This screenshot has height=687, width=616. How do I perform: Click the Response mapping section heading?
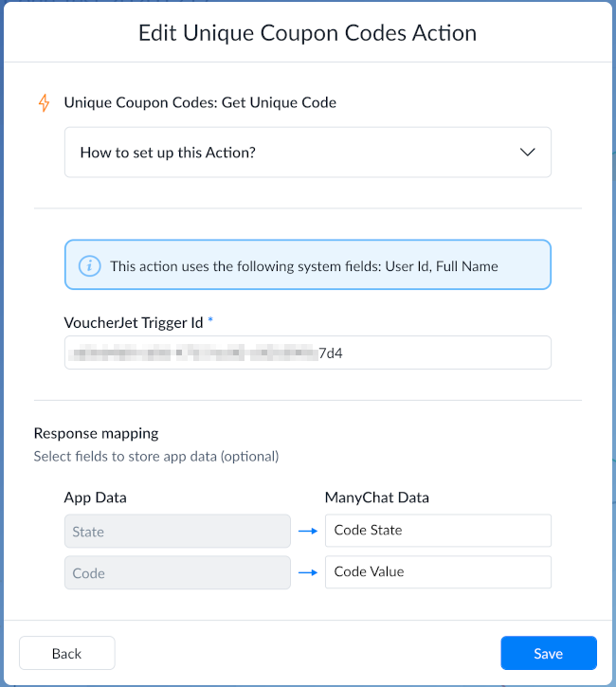[x=96, y=433]
